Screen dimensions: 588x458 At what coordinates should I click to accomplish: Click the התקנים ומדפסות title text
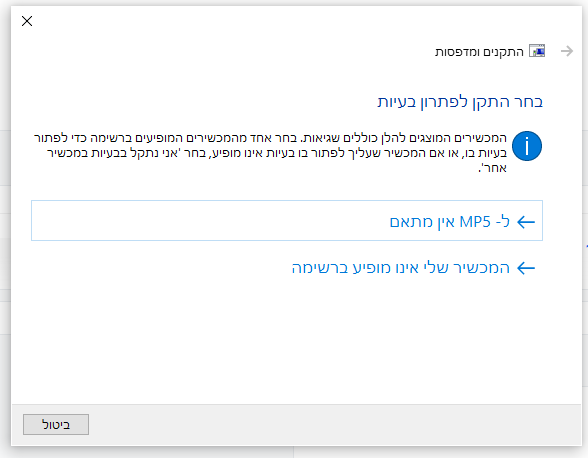coord(479,52)
